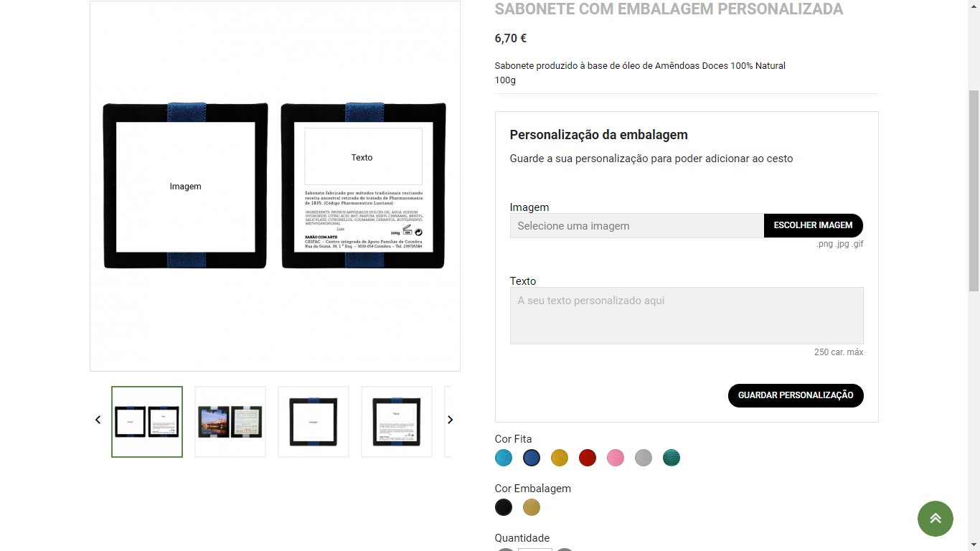Viewport: 980px width, 551px height.
Task: Pick the pink ribbon color
Action: pos(616,458)
